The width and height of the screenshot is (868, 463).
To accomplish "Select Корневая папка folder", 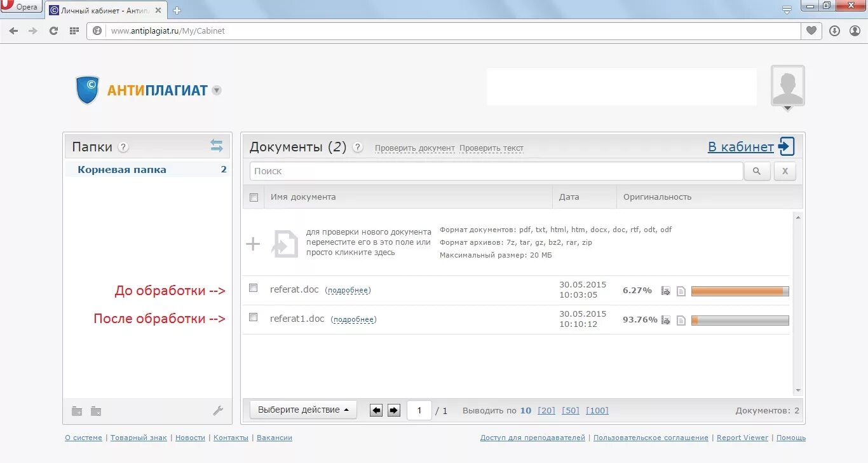I will click(x=122, y=170).
